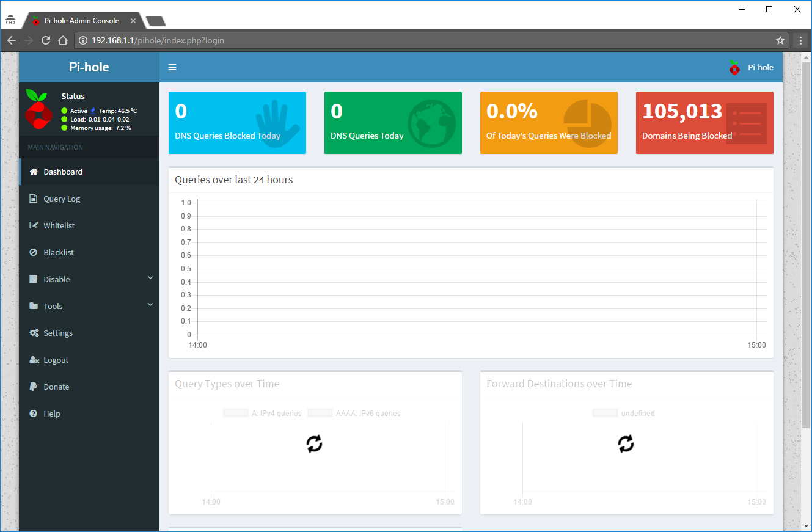
Task: Click the Disable stop-square icon
Action: 34,279
